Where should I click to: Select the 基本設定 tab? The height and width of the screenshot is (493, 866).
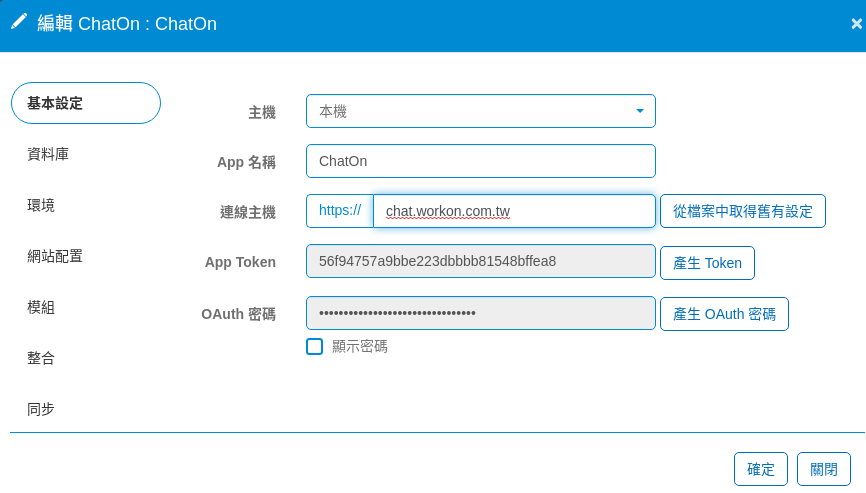pos(85,103)
